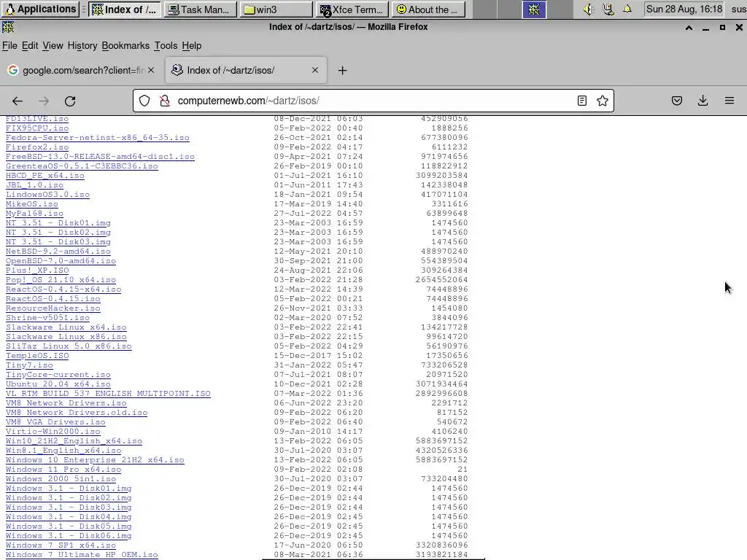Image resolution: width=747 pixels, height=560 pixels.
Task: Click the Firefox window menu icon in the title bar
Action: click(8, 27)
